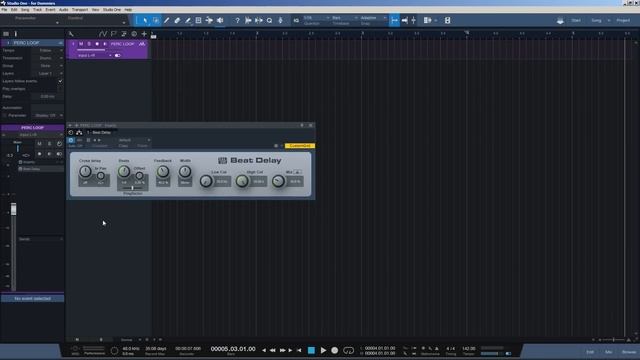The image size is (640, 360).
Task: Open the Layers dropdown in inspector
Action: (47, 73)
